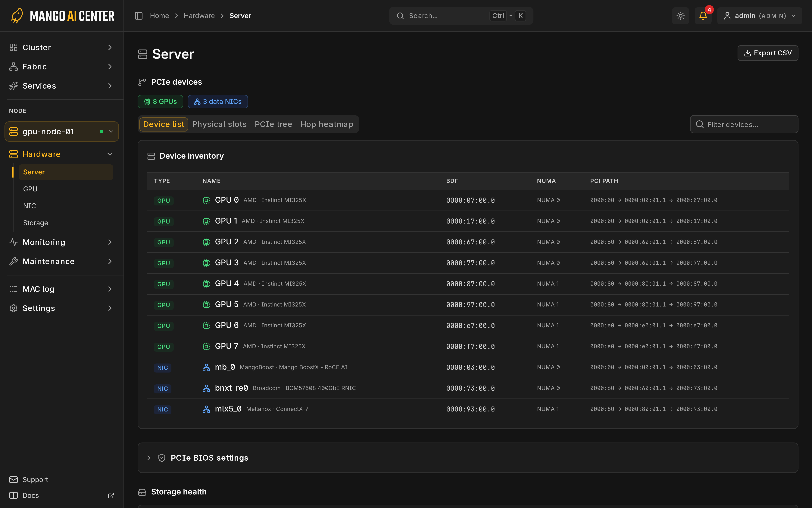Click the GPU 7 chip icon
Viewport: 812px width, 508px height.
point(206,346)
